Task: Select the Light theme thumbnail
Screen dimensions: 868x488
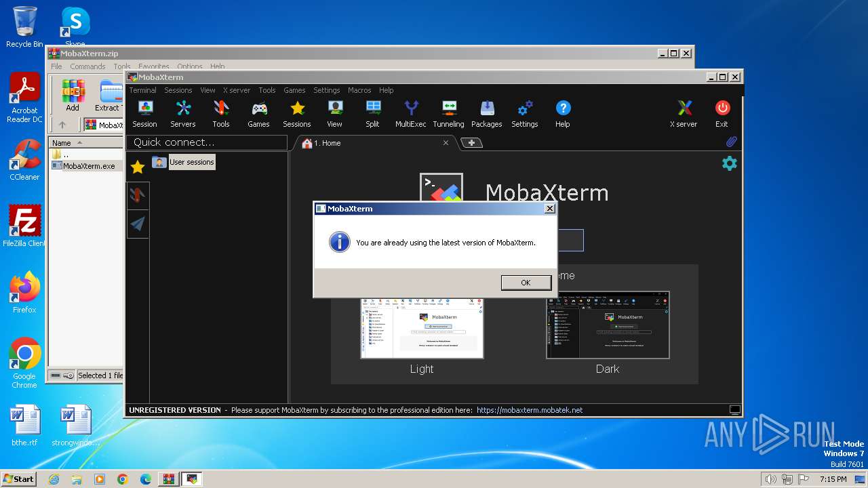Action: pos(422,329)
